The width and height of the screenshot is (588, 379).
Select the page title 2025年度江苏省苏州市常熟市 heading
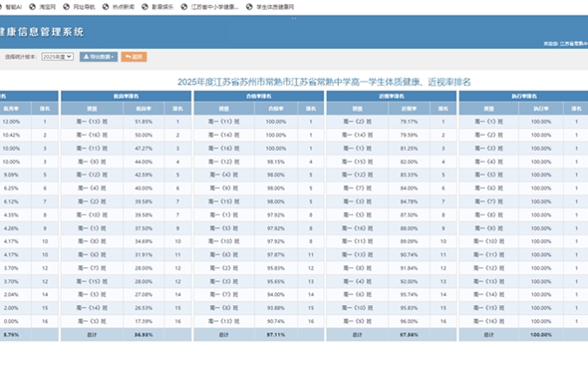pyautogui.click(x=324, y=82)
